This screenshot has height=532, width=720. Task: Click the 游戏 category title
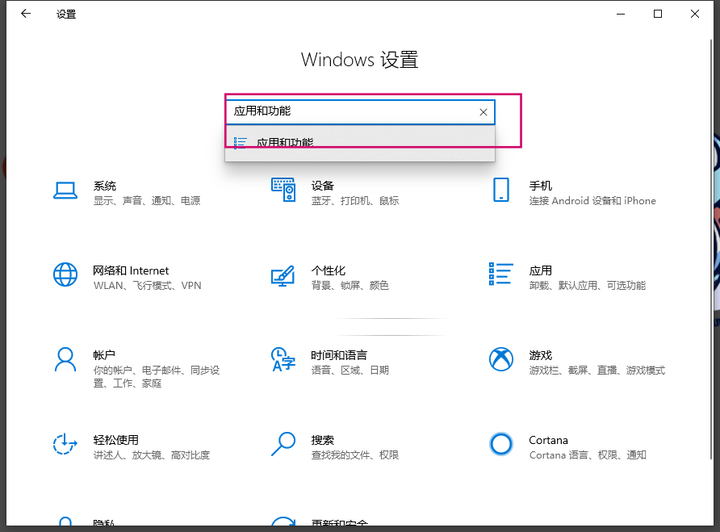point(540,355)
